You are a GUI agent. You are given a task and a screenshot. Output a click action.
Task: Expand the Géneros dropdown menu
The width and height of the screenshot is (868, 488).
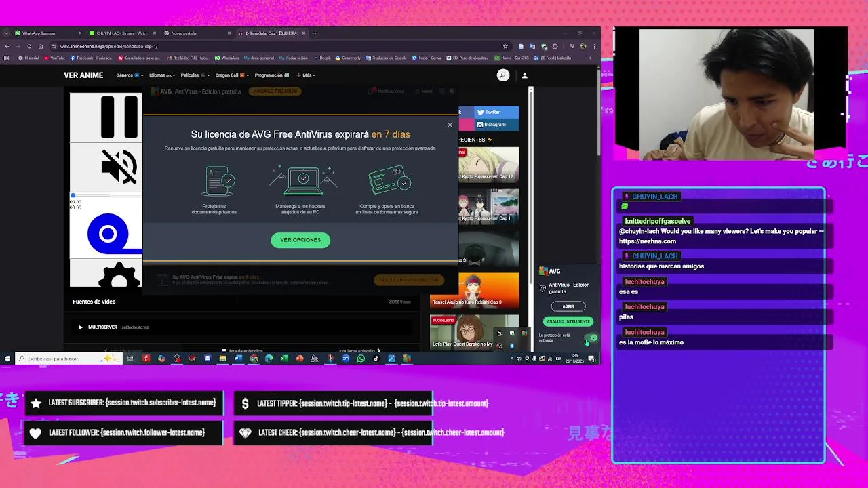(128, 75)
